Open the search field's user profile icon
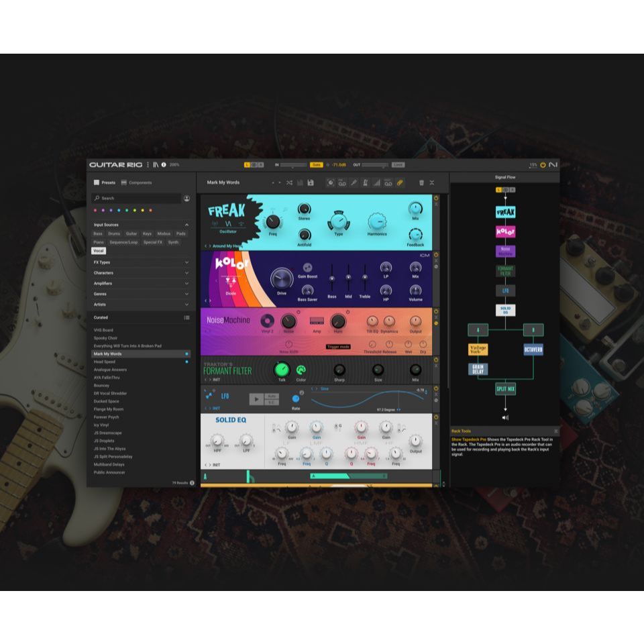This screenshot has width=644, height=644. tap(186, 198)
